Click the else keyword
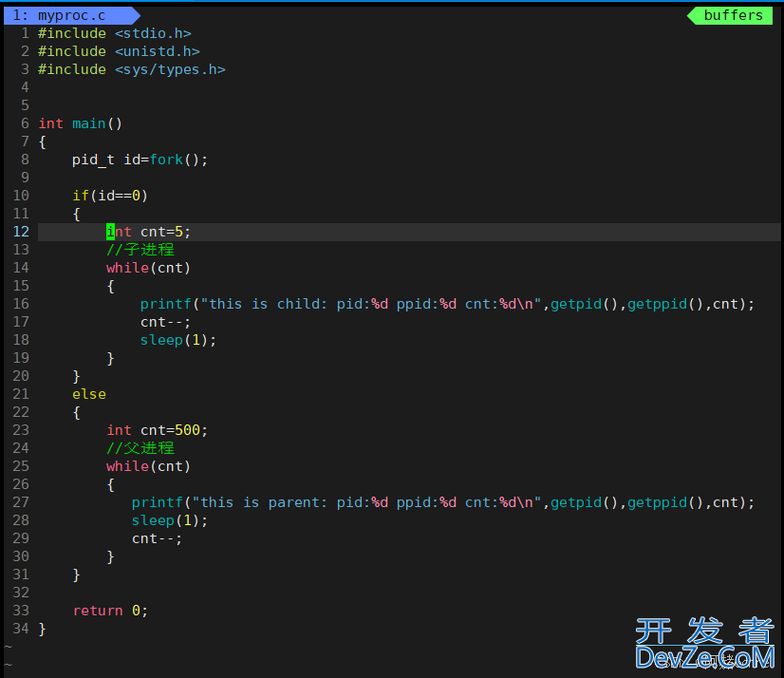This screenshot has height=678, width=784. tap(89, 394)
